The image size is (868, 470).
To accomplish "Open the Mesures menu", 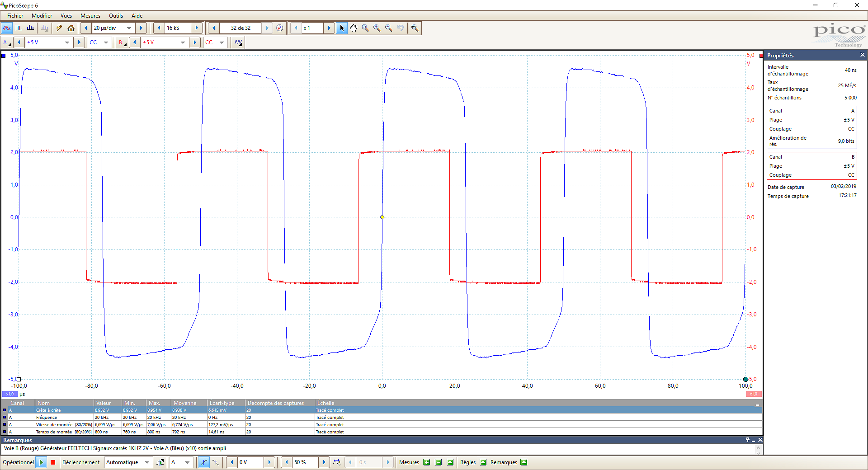I will click(x=90, y=16).
